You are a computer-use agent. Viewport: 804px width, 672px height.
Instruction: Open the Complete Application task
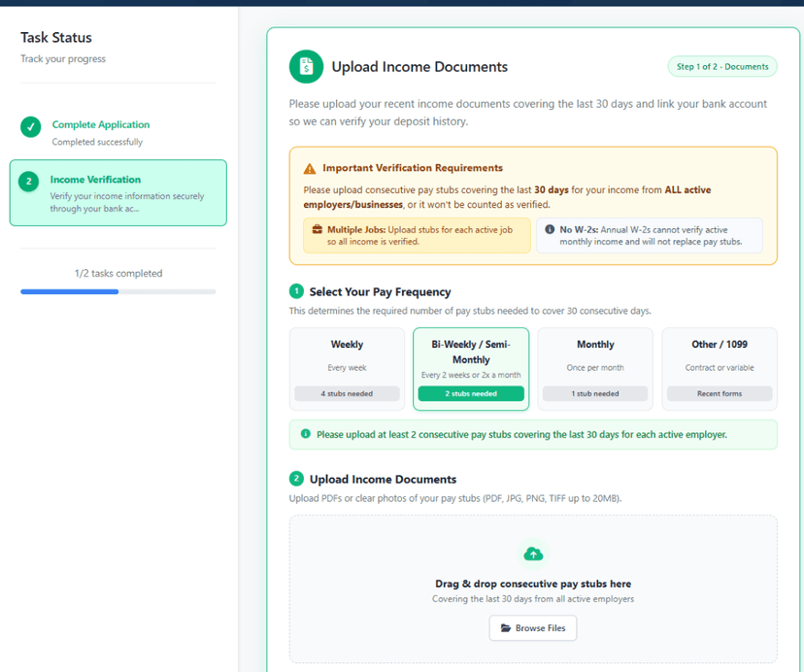click(x=117, y=132)
